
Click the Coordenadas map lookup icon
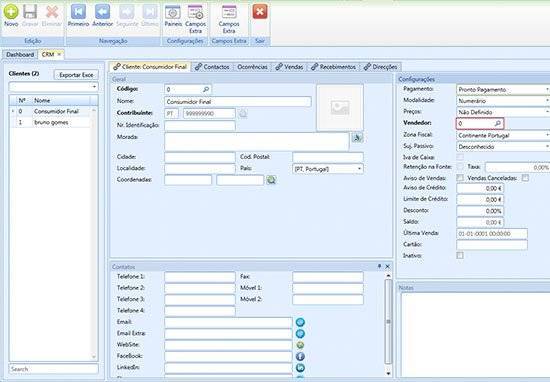pyautogui.click(x=271, y=180)
